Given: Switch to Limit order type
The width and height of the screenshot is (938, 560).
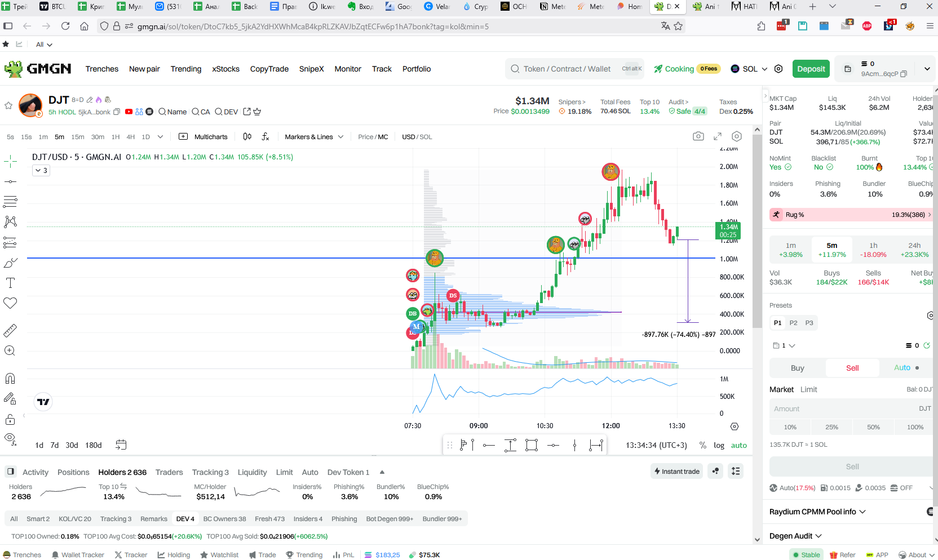Looking at the screenshot, I should pyautogui.click(x=808, y=389).
